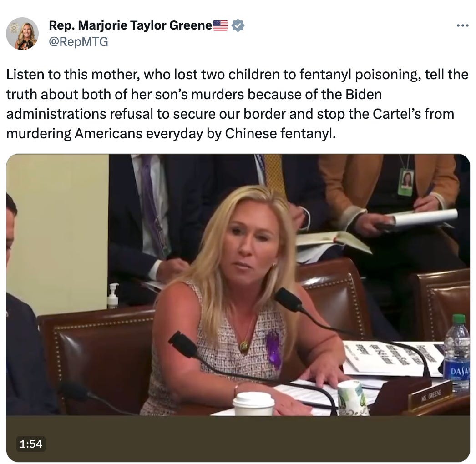Click the 1:54 video duration badge
The width and height of the screenshot is (476, 464).
(x=30, y=444)
